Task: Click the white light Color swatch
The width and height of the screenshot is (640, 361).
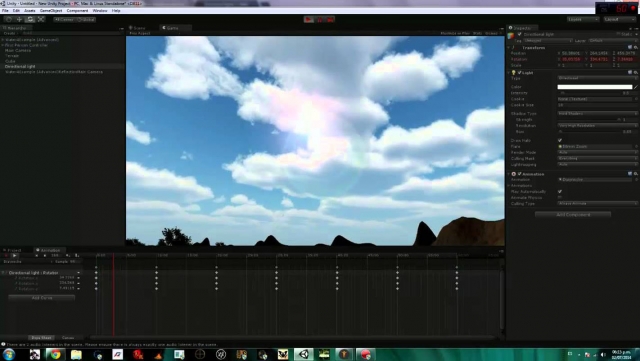Action: point(595,87)
